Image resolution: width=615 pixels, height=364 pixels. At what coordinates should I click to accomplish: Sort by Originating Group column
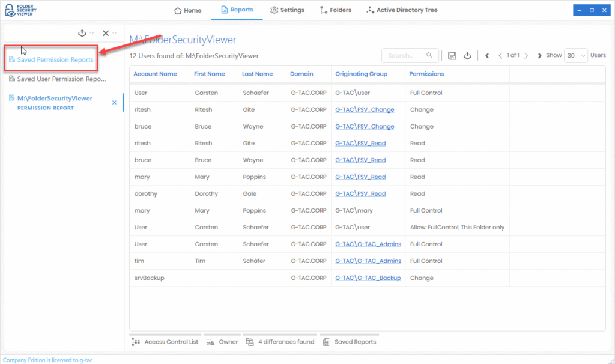361,74
